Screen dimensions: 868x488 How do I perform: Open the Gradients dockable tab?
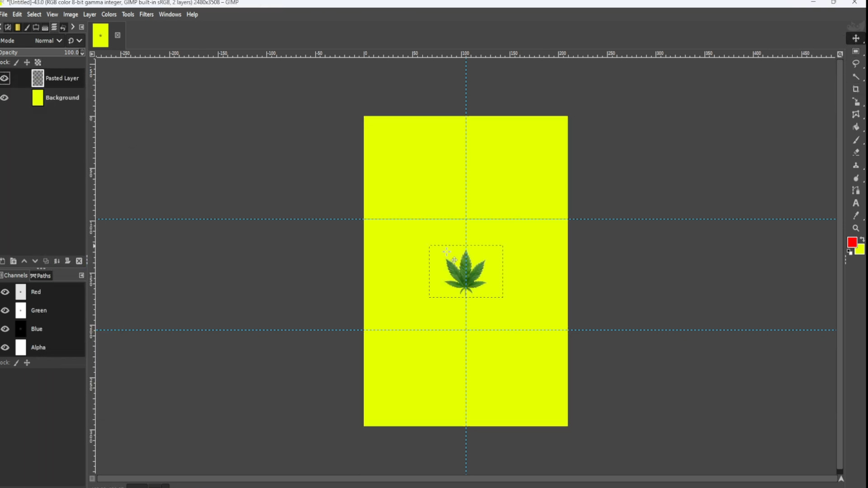coord(17,28)
